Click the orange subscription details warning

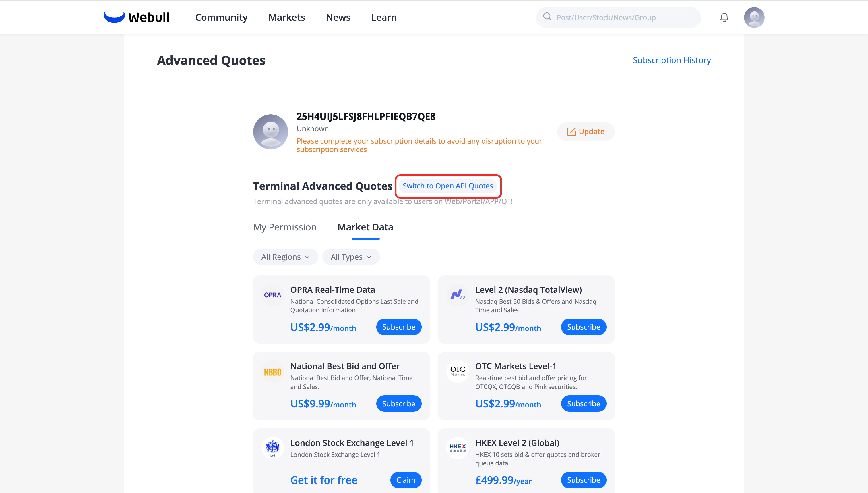(419, 145)
